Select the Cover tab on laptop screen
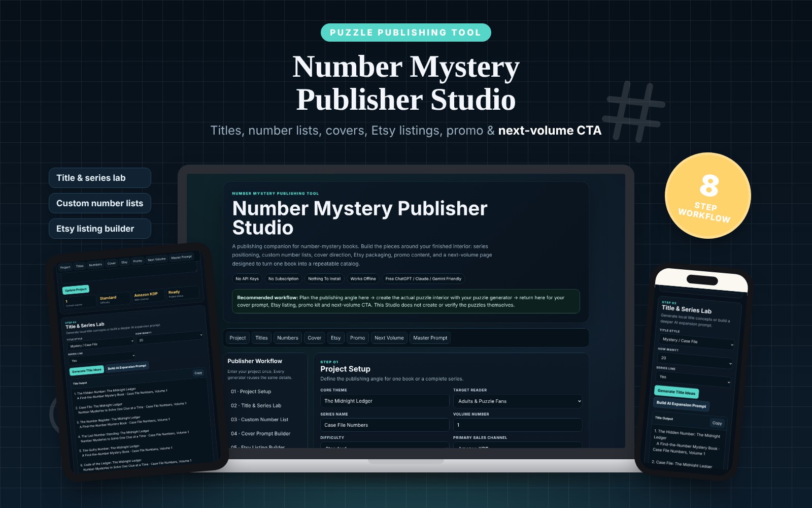The height and width of the screenshot is (508, 812). [315, 338]
